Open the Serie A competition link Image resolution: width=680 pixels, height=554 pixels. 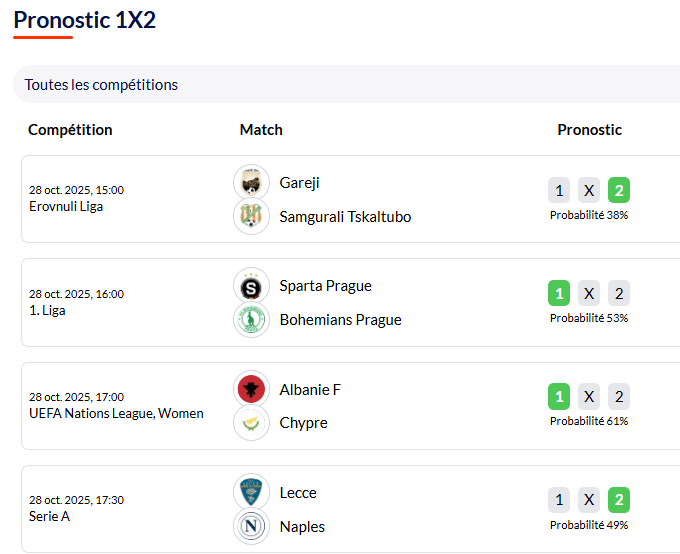coord(49,517)
